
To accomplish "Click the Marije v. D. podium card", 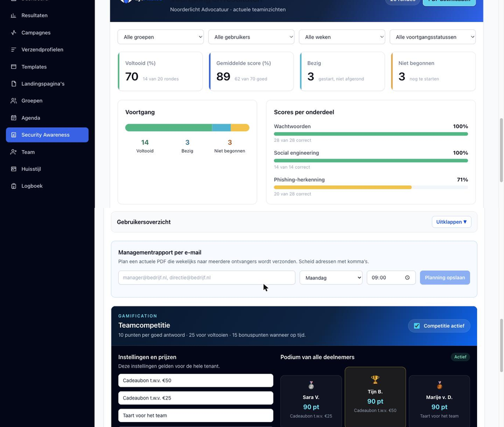I will [440, 401].
